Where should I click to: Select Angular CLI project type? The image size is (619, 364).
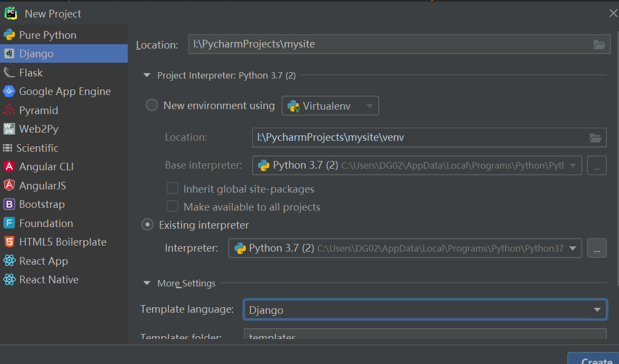[64, 166]
